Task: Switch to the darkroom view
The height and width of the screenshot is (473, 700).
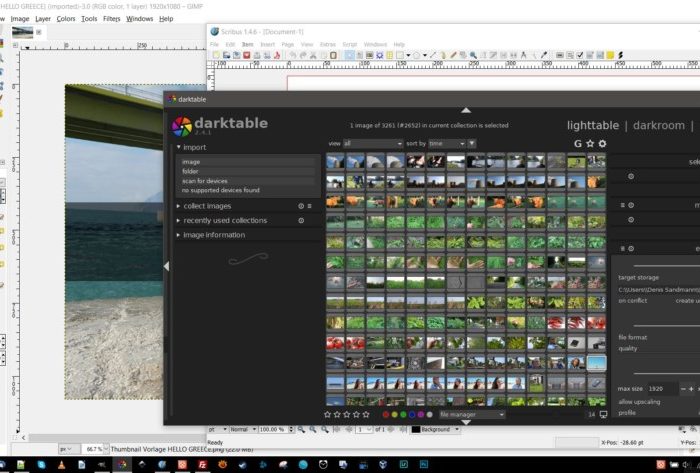Action: click(x=659, y=125)
